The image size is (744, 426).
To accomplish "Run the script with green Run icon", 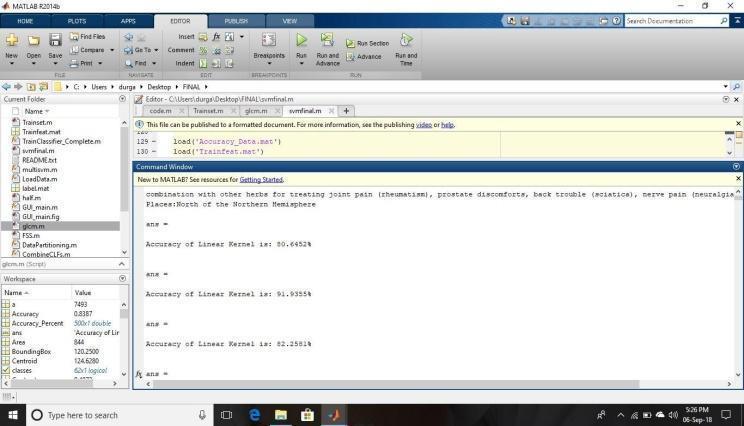I will [301, 40].
